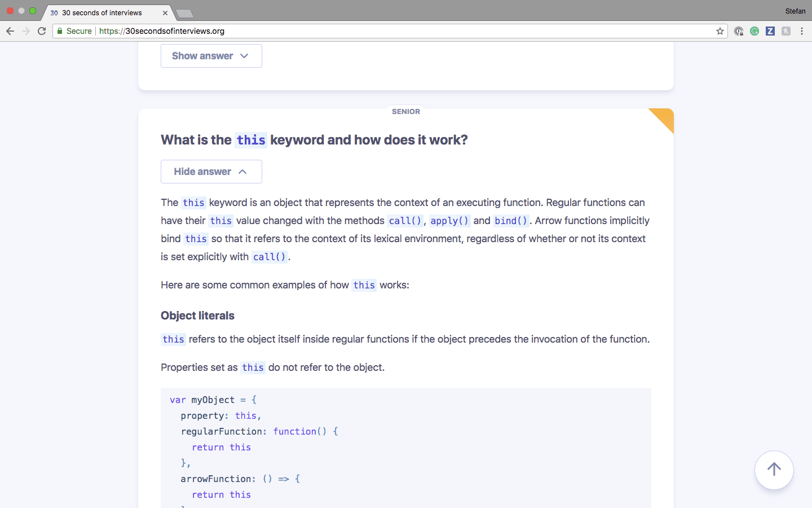Click 'Here are some common examples' sentence

coord(285,285)
